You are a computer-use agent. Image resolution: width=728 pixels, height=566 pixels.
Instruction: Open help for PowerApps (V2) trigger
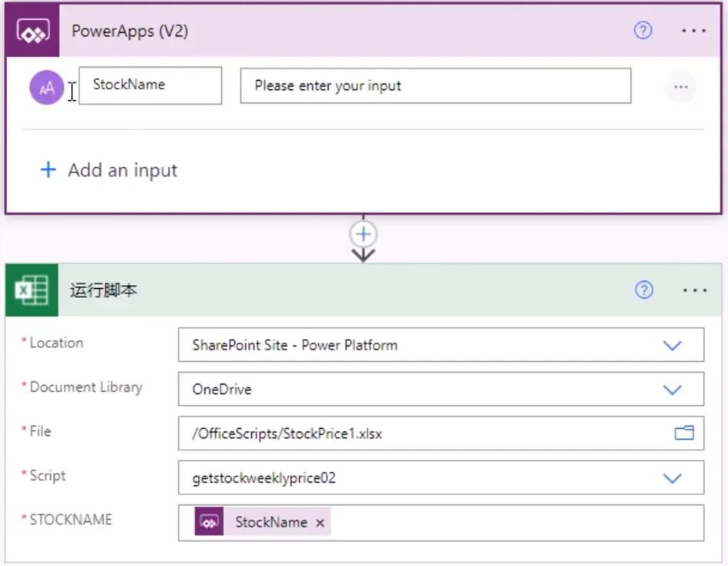pyautogui.click(x=642, y=31)
